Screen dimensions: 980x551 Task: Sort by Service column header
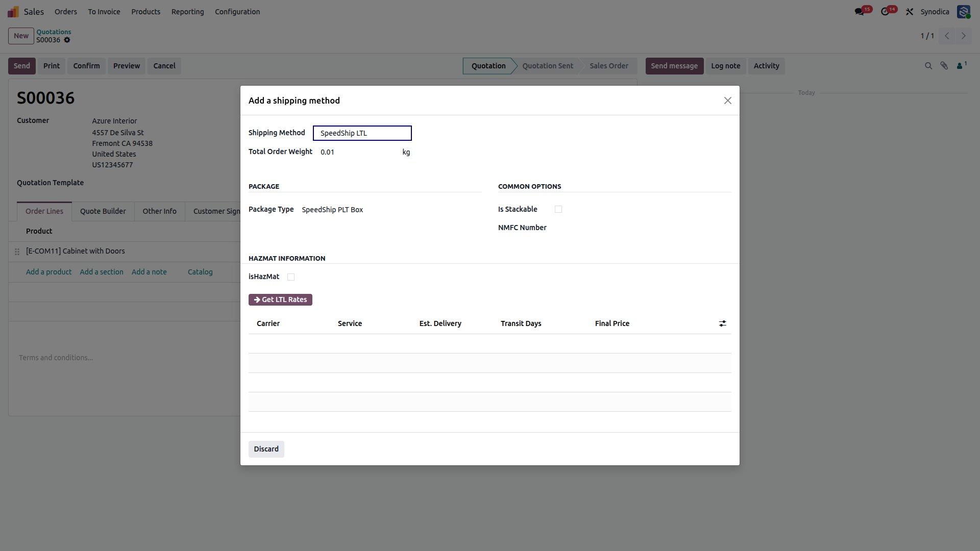[x=350, y=323]
